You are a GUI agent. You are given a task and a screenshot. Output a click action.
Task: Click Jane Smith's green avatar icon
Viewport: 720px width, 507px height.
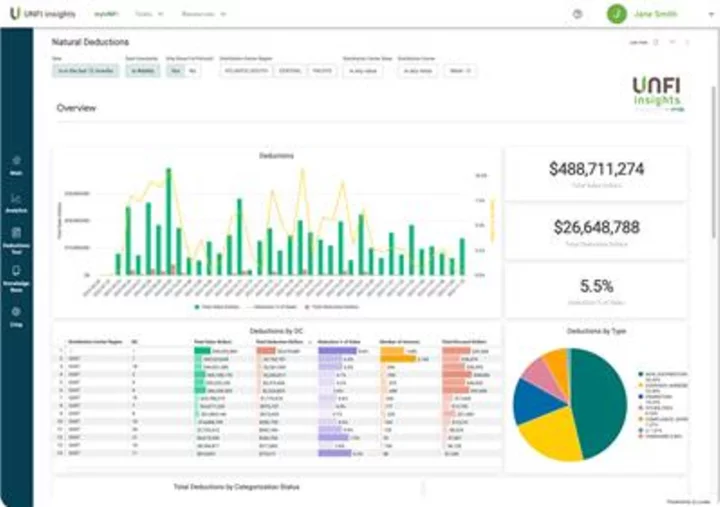tap(617, 14)
